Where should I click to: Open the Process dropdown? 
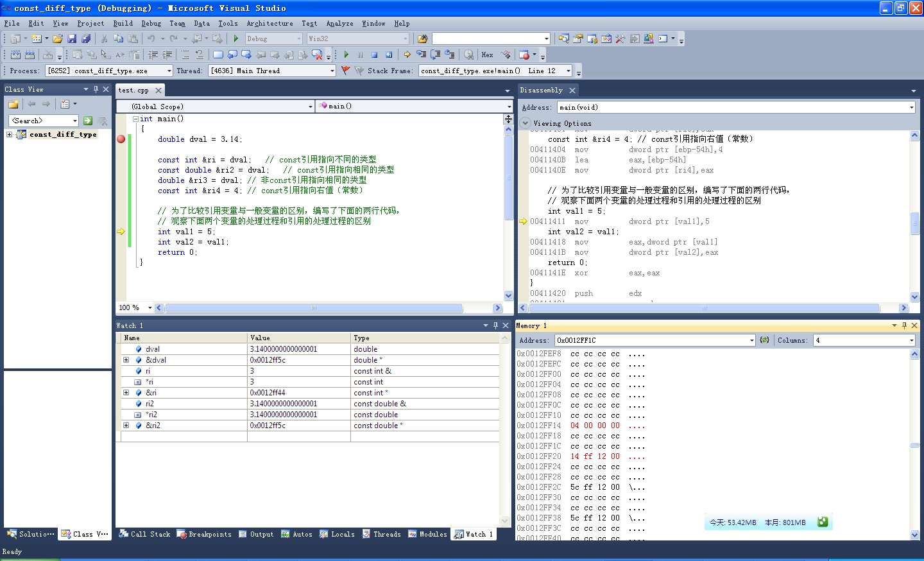169,71
